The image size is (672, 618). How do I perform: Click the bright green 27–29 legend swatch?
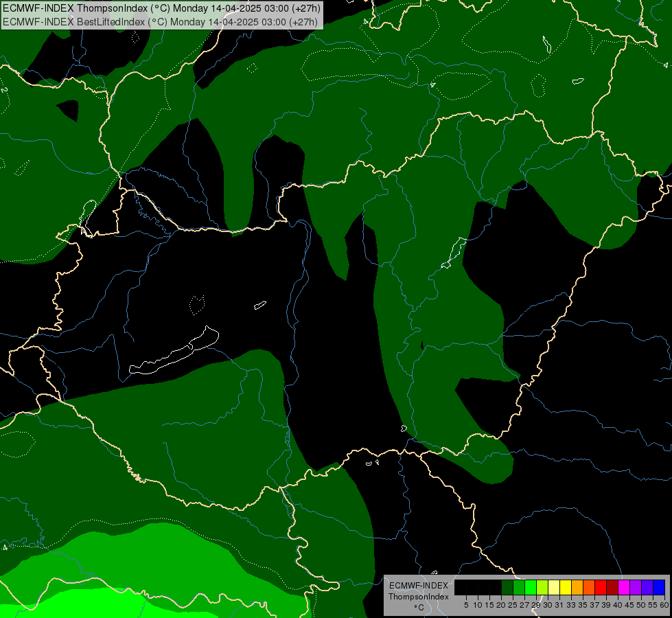531,587
